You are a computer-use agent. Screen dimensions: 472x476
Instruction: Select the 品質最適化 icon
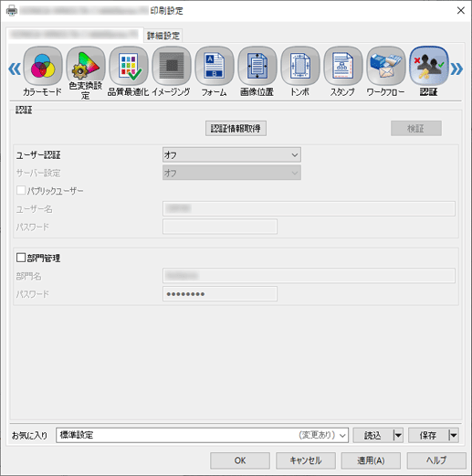click(x=129, y=66)
